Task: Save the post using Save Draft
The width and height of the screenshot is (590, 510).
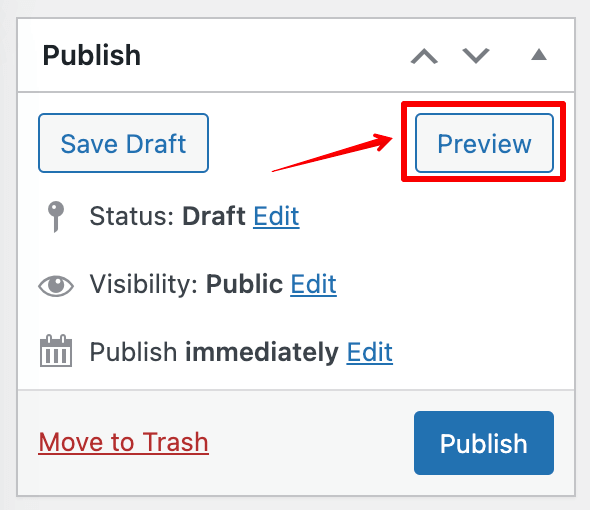Action: [123, 143]
